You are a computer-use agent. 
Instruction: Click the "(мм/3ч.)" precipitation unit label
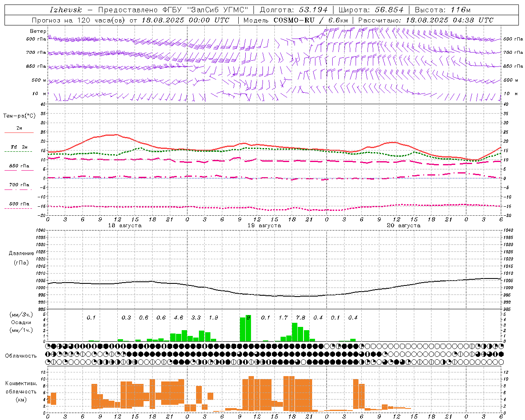point(21,315)
